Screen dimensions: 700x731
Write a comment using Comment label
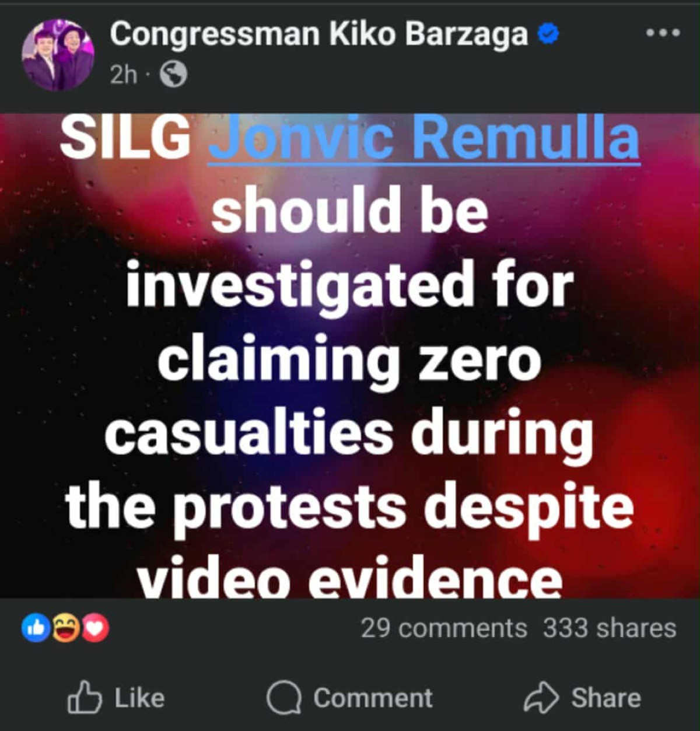tap(373, 698)
